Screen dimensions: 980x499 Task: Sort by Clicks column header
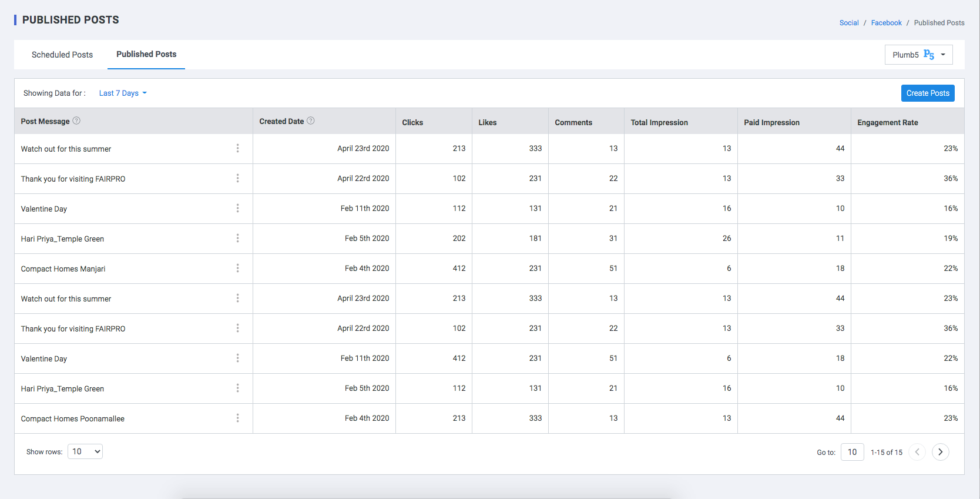pos(412,122)
